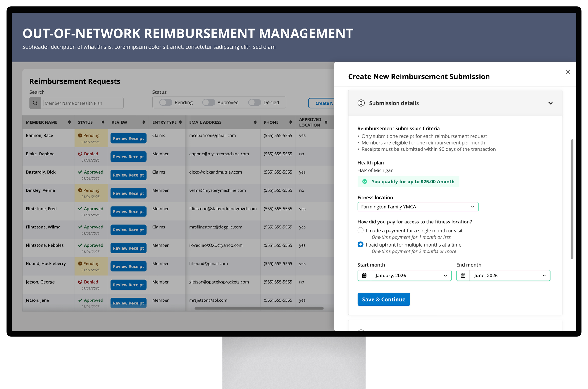Click Race Bannon's pending clock icon
The height and width of the screenshot is (389, 588).
pos(80,135)
